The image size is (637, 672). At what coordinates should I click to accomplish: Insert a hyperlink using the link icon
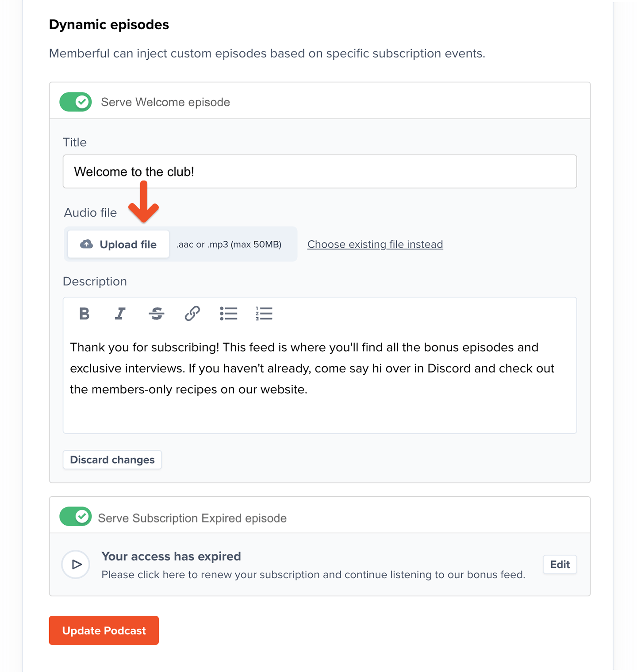[x=192, y=314]
